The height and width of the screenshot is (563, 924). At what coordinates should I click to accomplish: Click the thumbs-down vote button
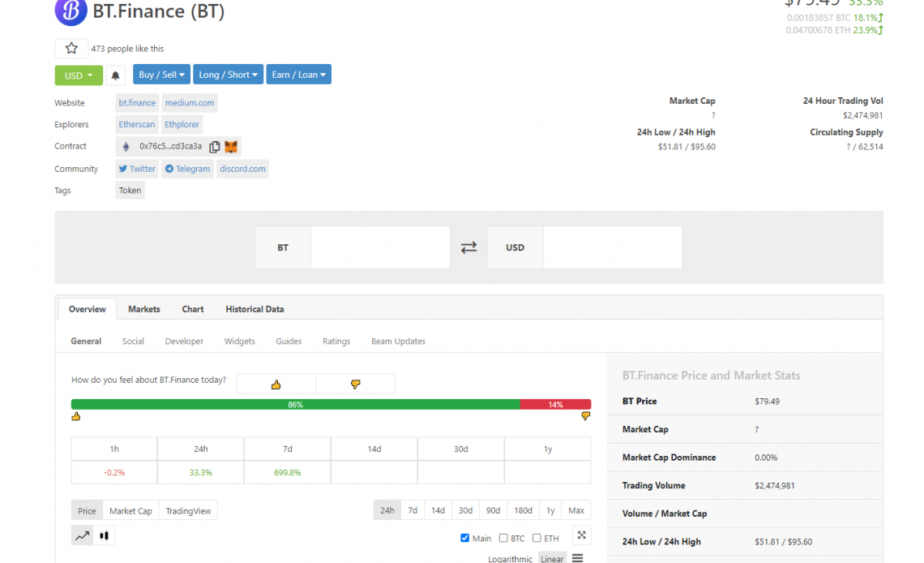355,385
